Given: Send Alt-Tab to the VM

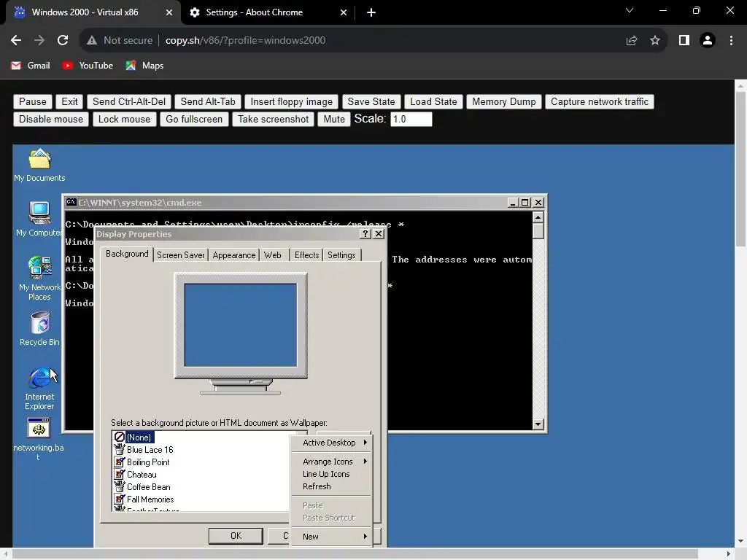Looking at the screenshot, I should 208,101.
